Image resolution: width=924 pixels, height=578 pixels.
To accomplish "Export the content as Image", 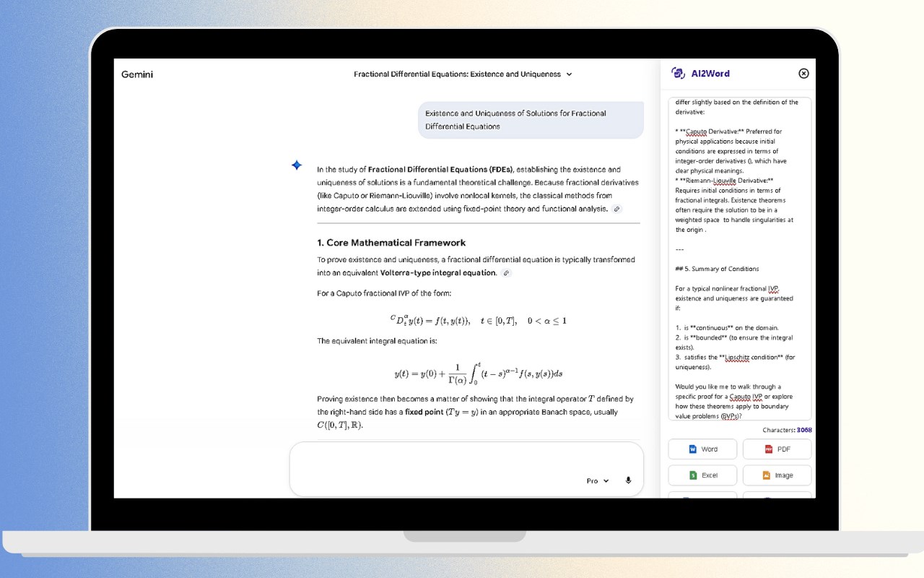I will 777,475.
